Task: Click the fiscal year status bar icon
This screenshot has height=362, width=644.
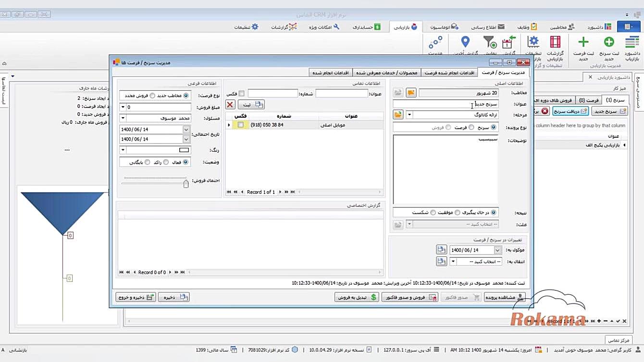Action: [x=233, y=350]
